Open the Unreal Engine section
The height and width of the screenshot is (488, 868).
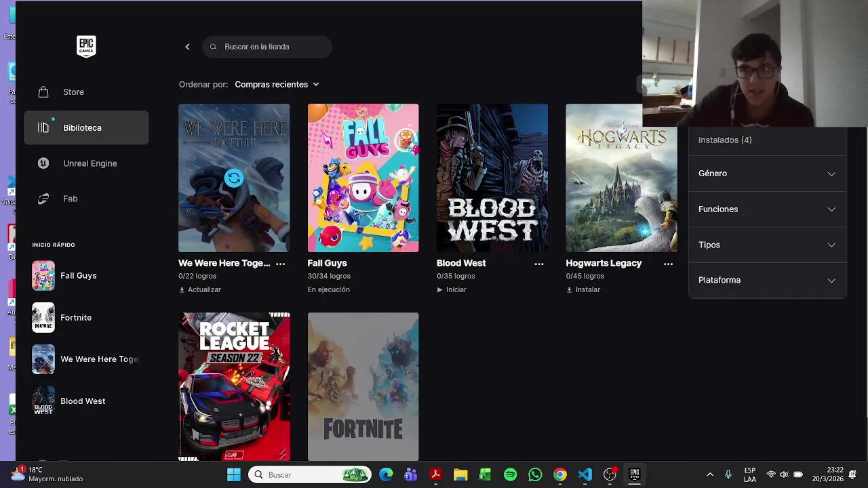click(86, 163)
